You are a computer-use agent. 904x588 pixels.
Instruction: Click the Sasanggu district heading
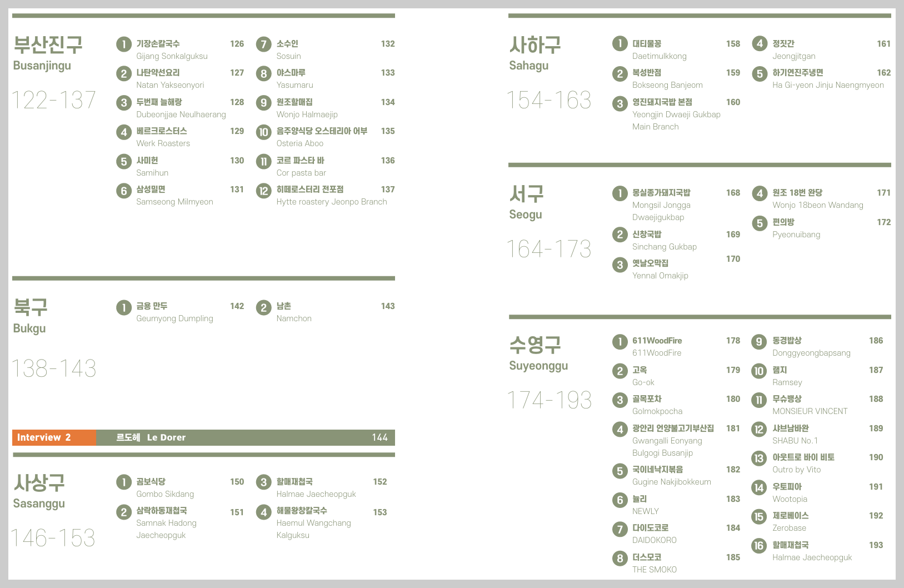pos(39,491)
